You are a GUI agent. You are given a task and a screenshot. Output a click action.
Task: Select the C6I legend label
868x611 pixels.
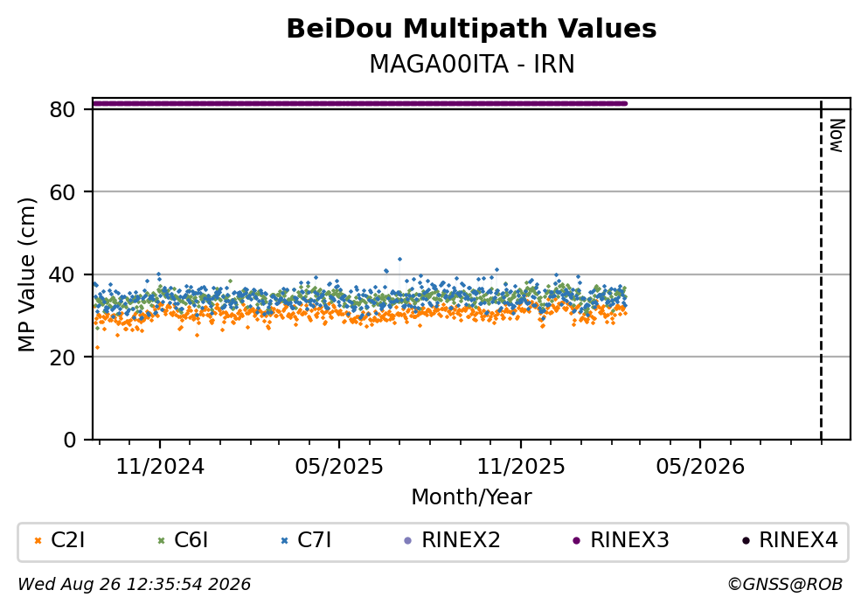pyautogui.click(x=191, y=540)
